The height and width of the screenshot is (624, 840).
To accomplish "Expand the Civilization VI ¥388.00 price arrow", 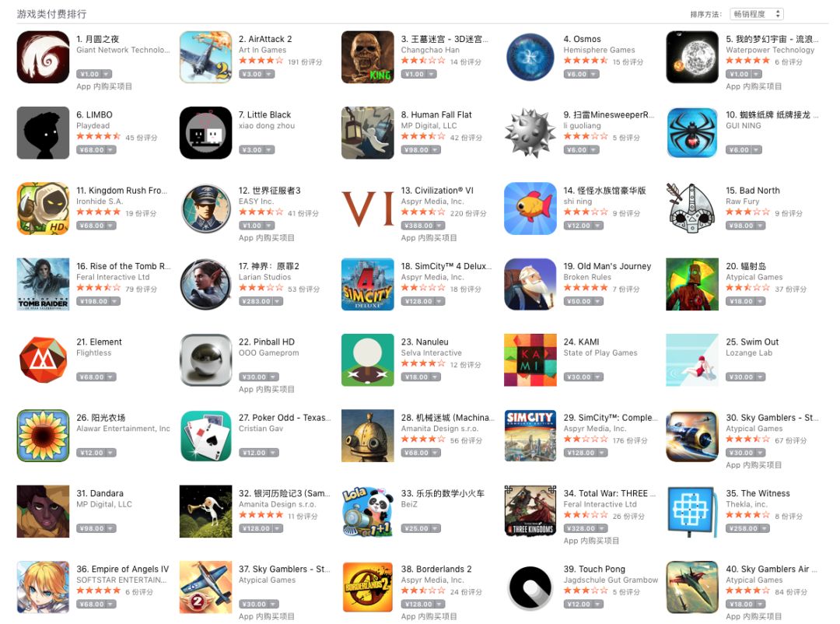I will coord(439,226).
